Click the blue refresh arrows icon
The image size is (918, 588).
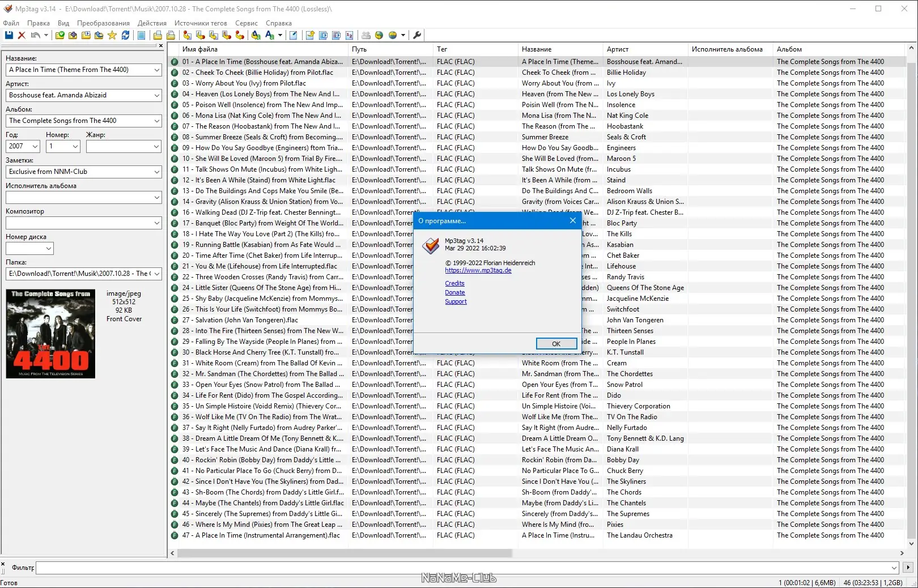coord(125,35)
